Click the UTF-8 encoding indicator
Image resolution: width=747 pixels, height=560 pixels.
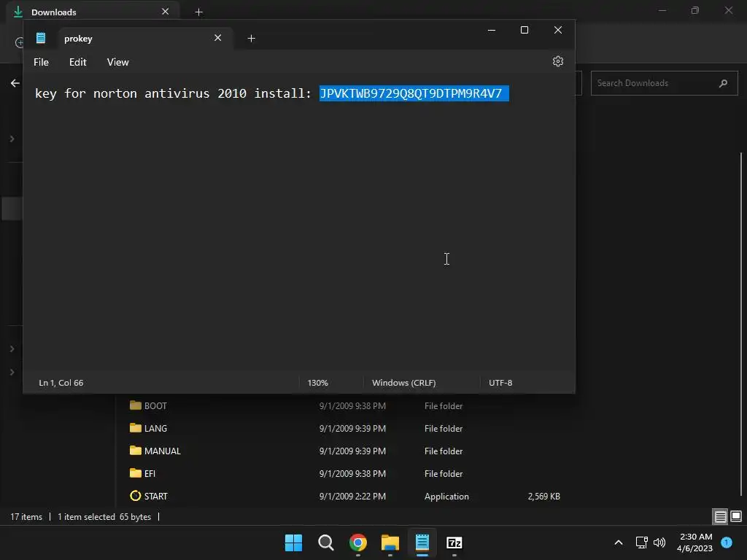[500, 383]
